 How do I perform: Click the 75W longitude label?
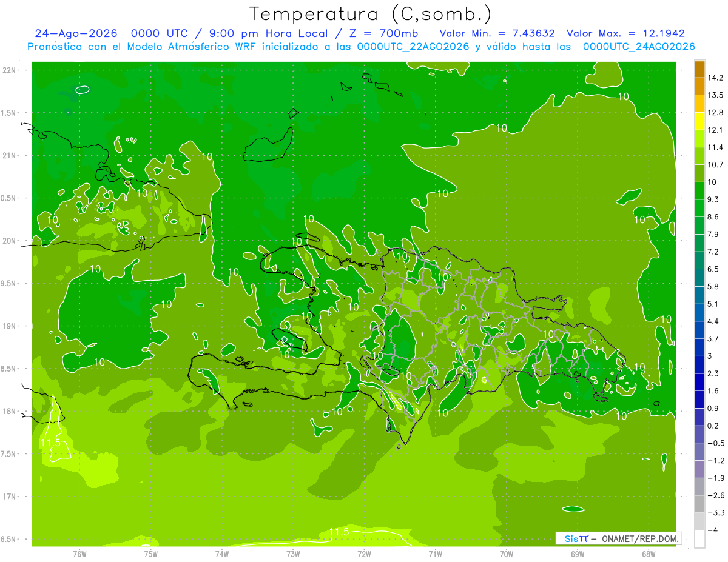tap(150, 554)
